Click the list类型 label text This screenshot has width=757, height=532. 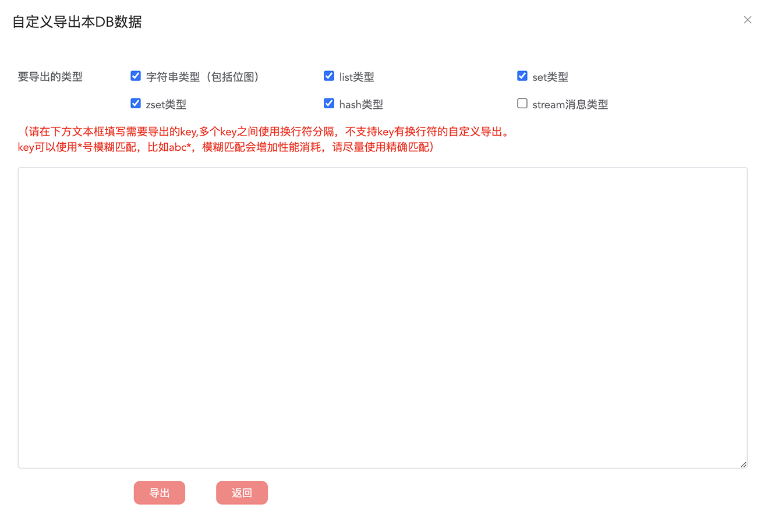356,77
